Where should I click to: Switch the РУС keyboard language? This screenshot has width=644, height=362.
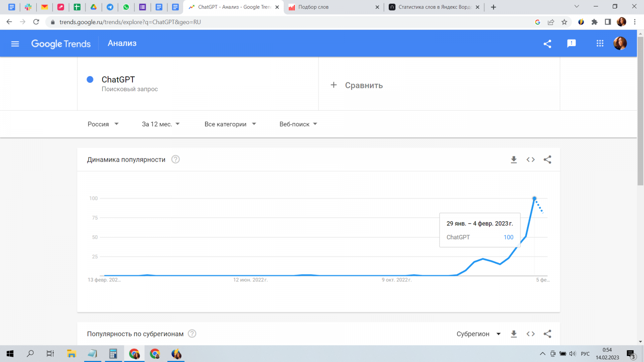585,354
